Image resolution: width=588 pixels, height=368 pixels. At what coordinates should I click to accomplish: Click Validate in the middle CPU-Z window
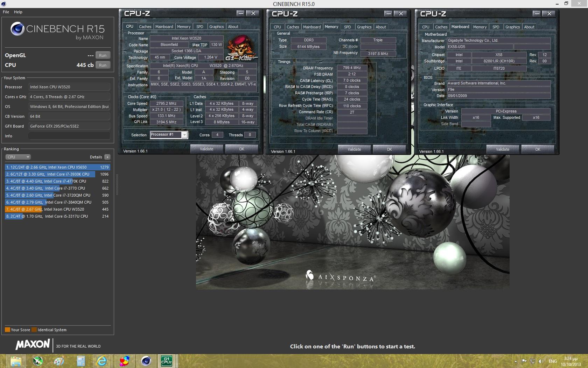[x=354, y=149]
